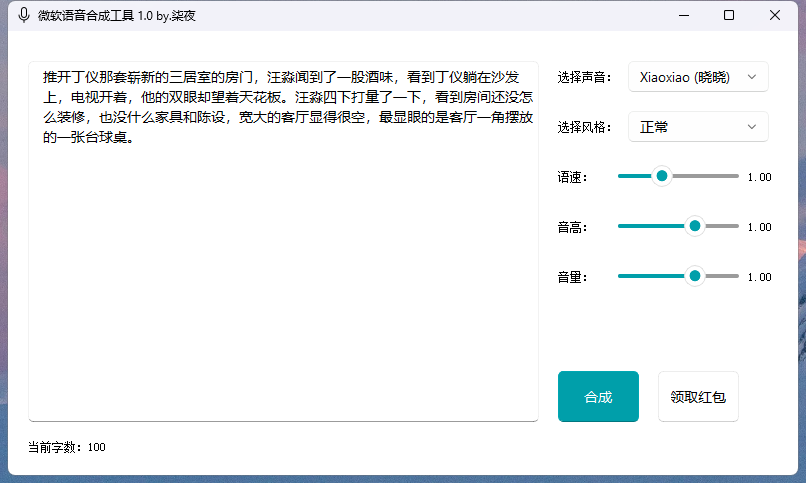Open the Xiaoxiao (晓晓) voice combo box
806x483 pixels.
click(x=698, y=77)
